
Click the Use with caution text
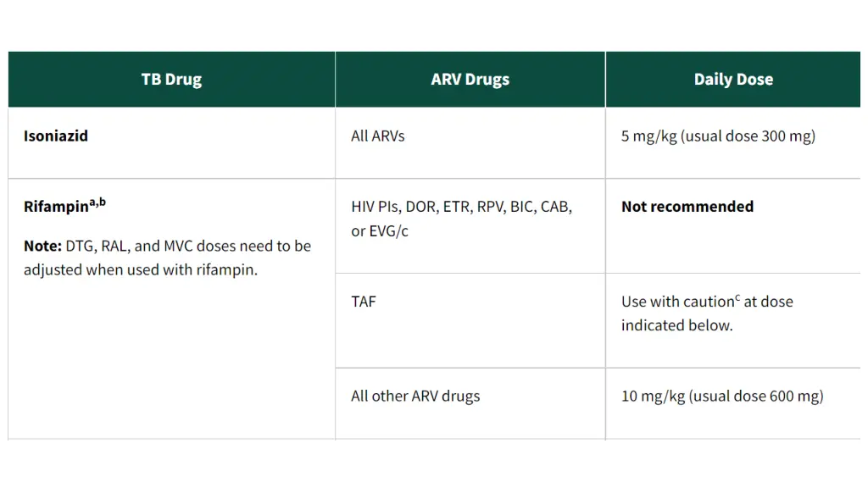coord(676,302)
